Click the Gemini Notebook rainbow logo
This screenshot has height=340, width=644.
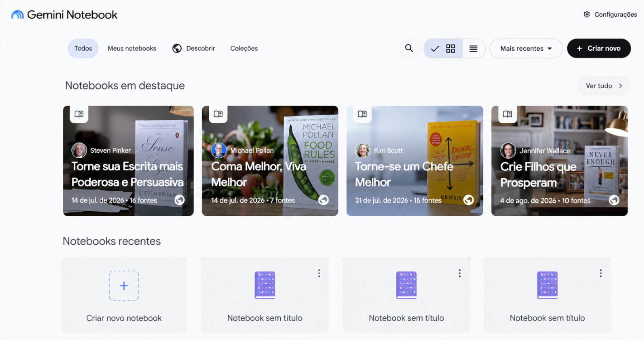pyautogui.click(x=17, y=15)
